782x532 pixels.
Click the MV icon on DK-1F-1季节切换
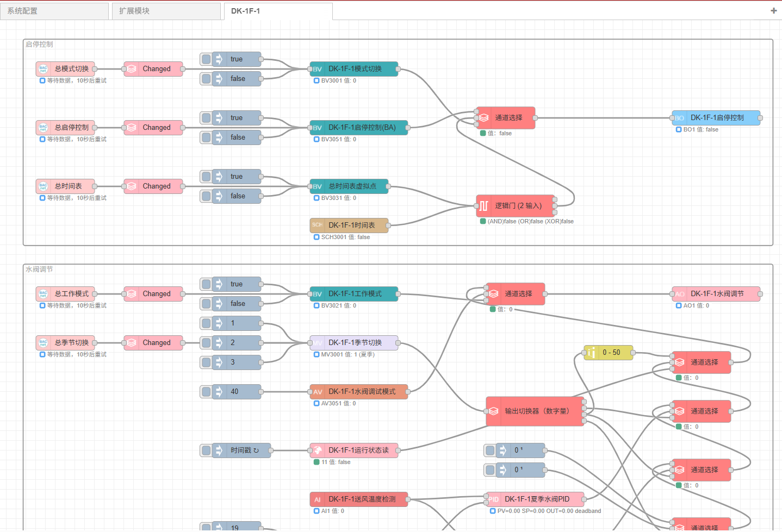(x=318, y=343)
